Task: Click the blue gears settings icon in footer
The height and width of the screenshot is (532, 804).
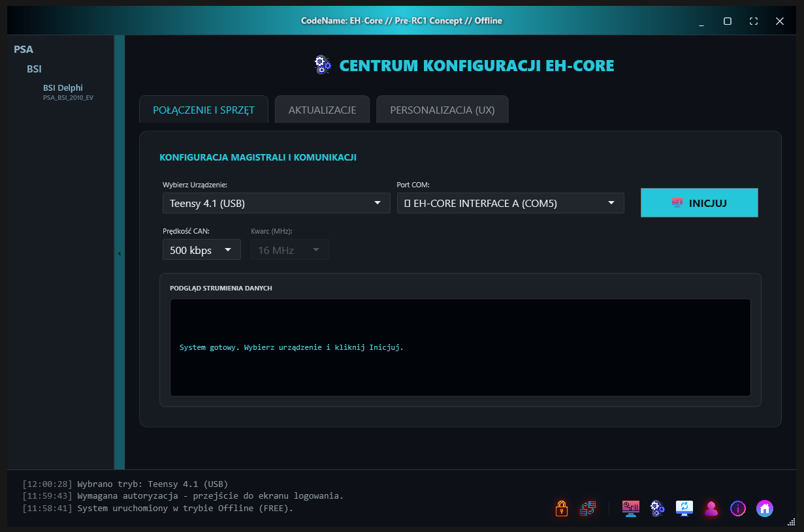Action: tap(658, 508)
